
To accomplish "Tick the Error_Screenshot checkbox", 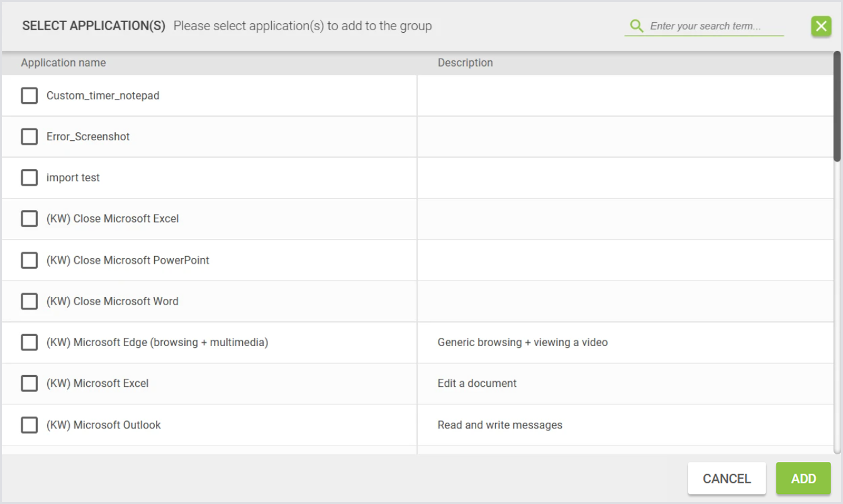I will click(29, 137).
